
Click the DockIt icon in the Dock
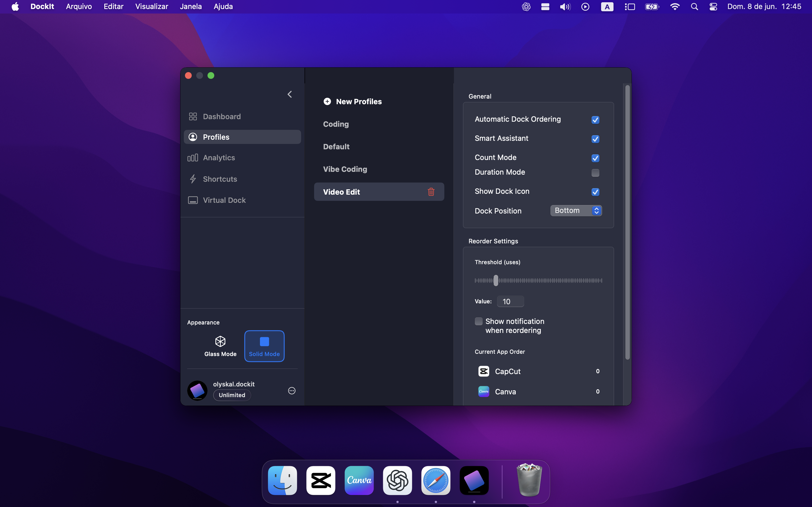point(474,481)
